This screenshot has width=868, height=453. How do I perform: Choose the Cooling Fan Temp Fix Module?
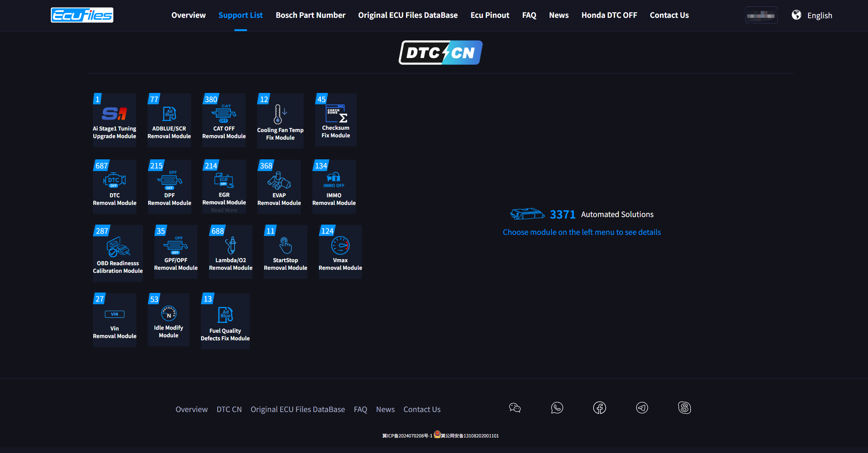280,121
